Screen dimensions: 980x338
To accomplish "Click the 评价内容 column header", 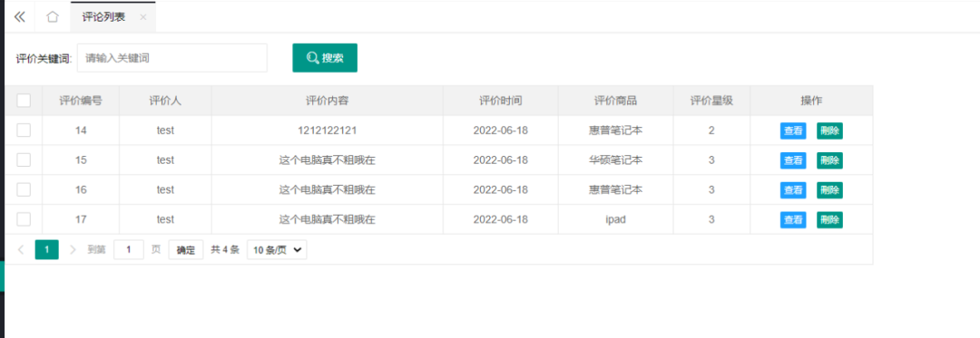I will point(327,101).
